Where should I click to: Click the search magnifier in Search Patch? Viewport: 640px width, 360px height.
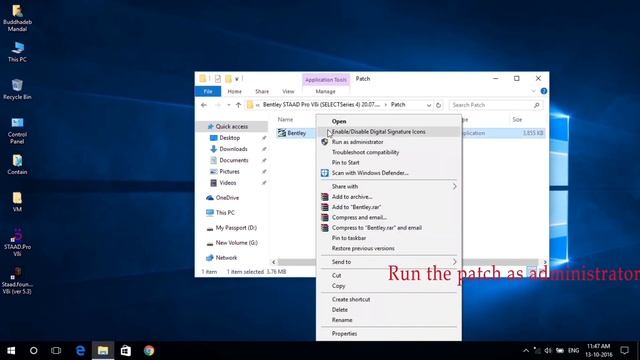pyautogui.click(x=536, y=105)
